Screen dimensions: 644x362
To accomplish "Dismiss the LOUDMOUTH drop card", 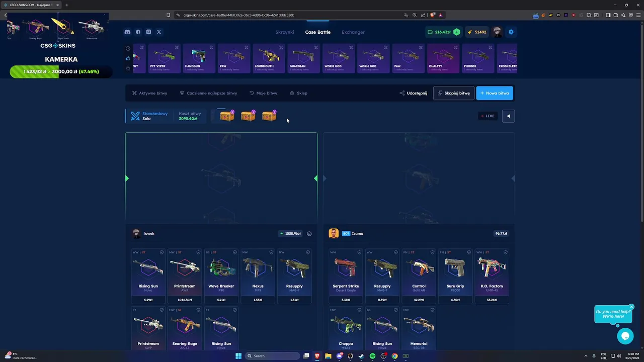I will [x=281, y=48].
